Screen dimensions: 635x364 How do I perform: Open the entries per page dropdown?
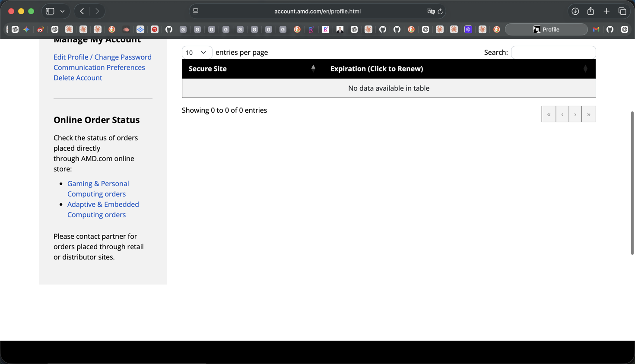tap(197, 52)
